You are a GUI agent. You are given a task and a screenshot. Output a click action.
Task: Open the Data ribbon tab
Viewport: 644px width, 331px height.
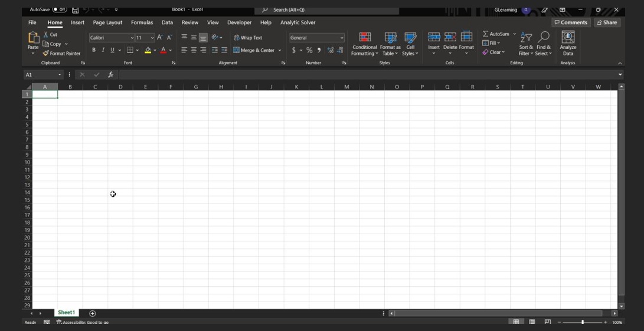tap(167, 22)
